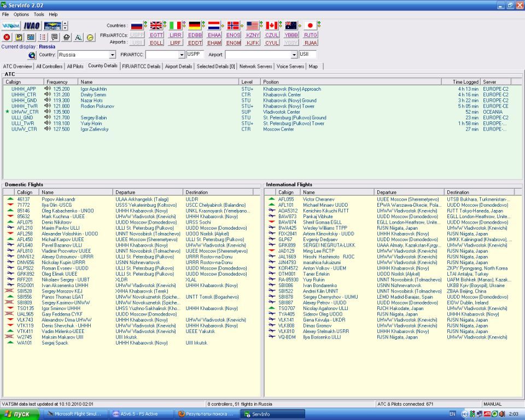Select the Japan flag country button

[310, 25]
